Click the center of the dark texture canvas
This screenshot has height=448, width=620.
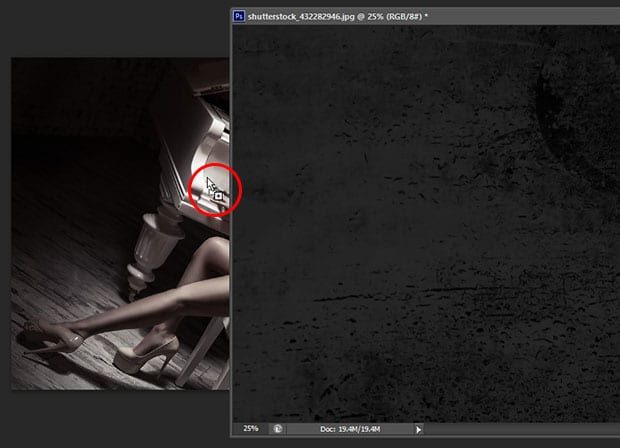[x=425, y=225]
